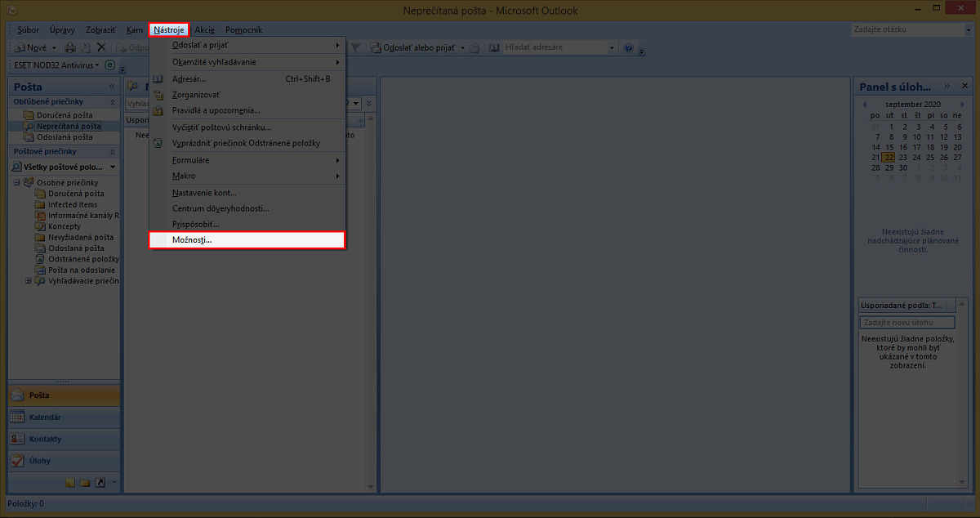
Task: Expand the Odoslať a prijať submenu
Action: point(247,45)
